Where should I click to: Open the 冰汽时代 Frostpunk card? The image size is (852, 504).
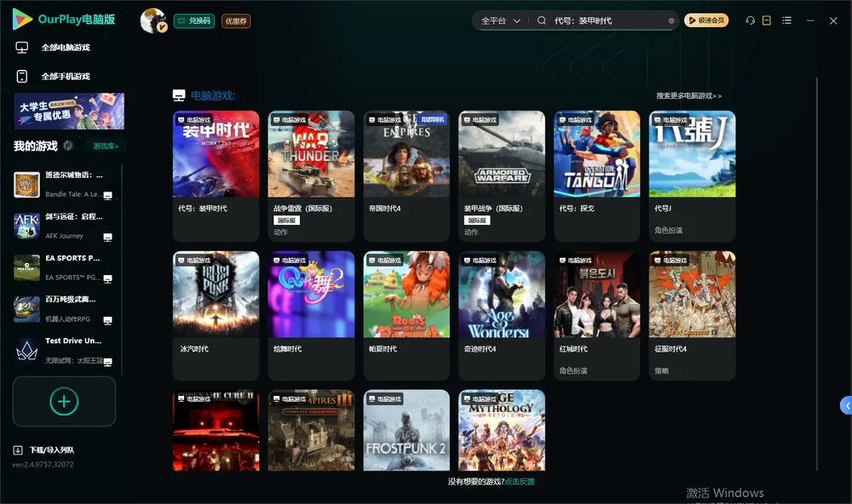(x=216, y=316)
